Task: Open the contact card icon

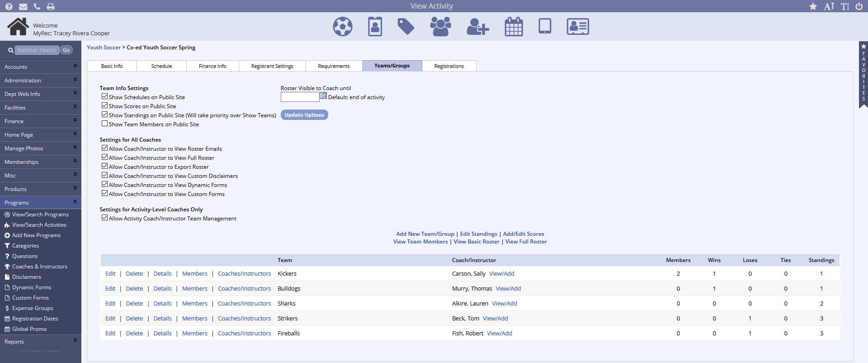Action: (x=578, y=26)
